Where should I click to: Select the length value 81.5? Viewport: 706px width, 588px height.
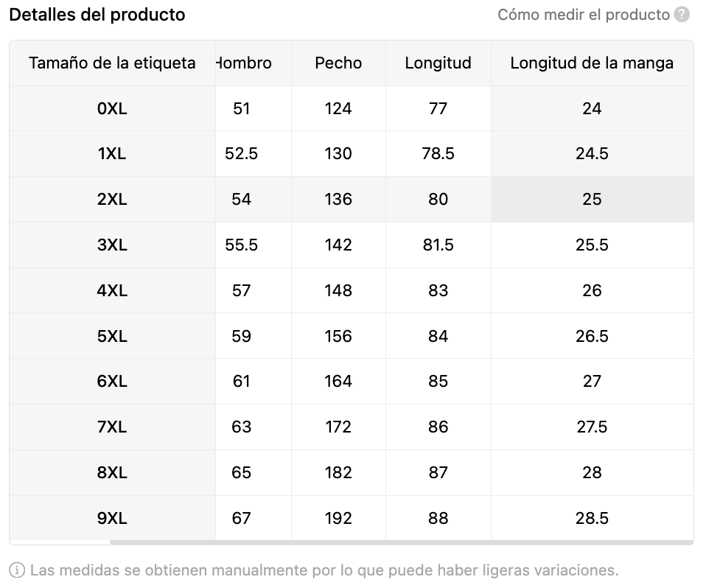point(438,245)
